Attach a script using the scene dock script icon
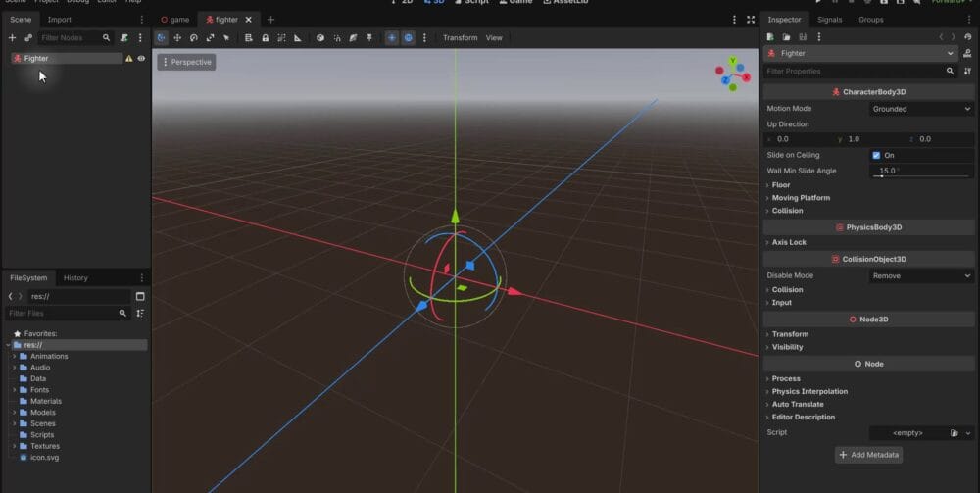This screenshot has width=980, height=493. [124, 38]
